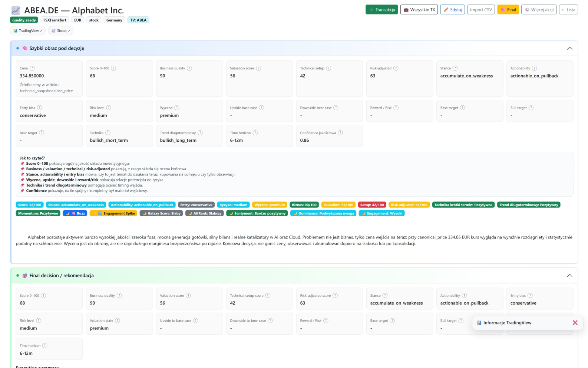Click help icon beside Wycena
The height and width of the screenshot is (368, 588).
(x=177, y=108)
